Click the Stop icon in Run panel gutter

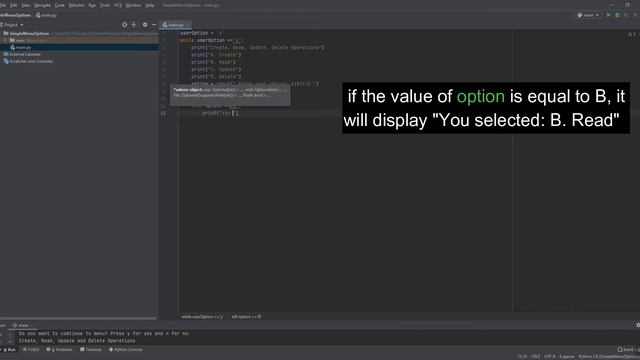2,341
